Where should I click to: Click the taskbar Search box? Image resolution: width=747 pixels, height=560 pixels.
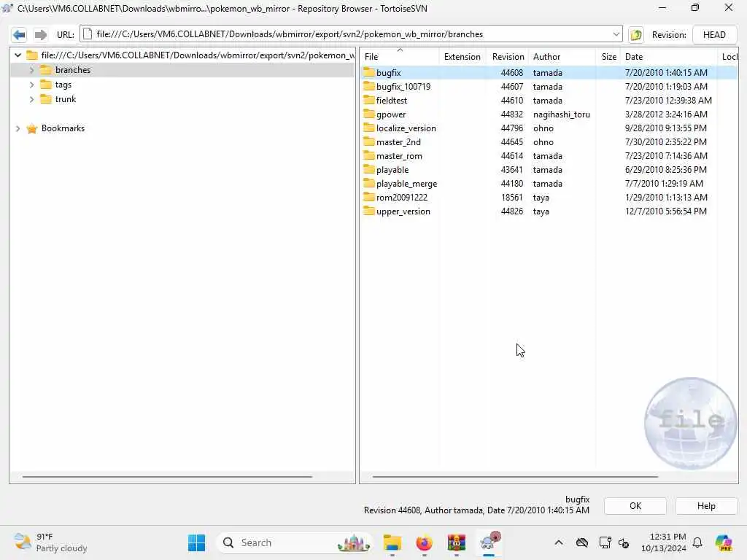point(295,542)
